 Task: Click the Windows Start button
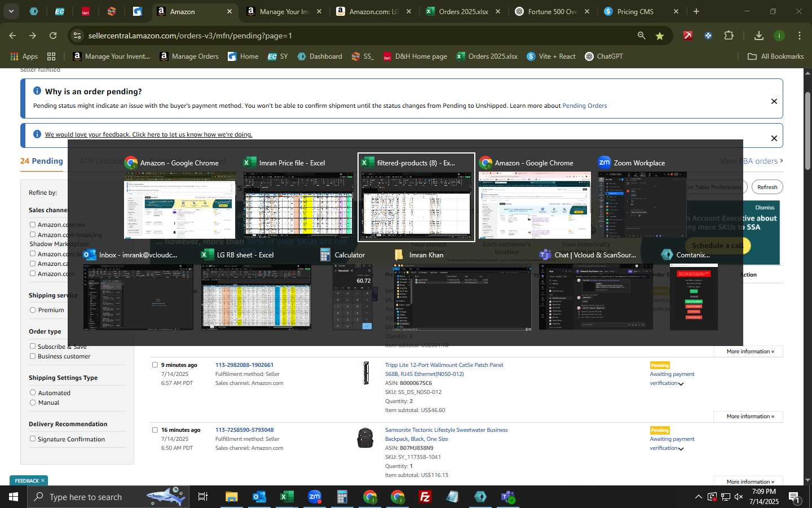(x=14, y=497)
